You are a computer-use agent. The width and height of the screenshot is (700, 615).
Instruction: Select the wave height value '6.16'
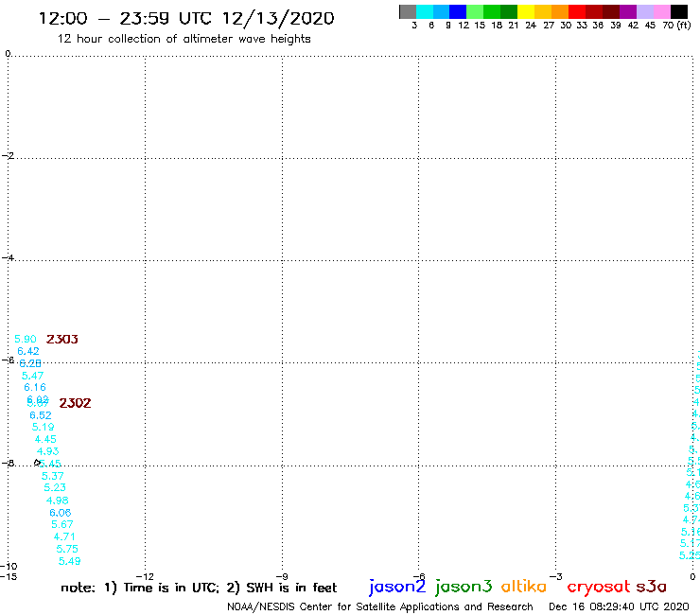tap(35, 387)
